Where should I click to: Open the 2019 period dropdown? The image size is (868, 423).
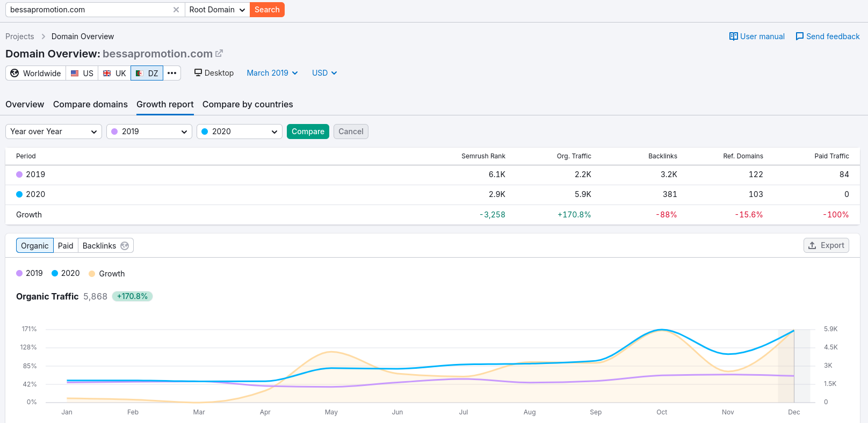coord(149,132)
